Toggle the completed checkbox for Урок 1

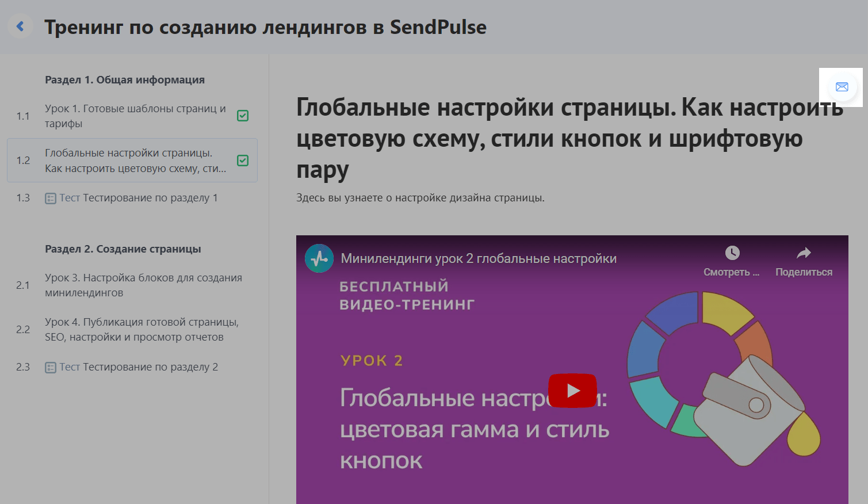pyautogui.click(x=243, y=116)
